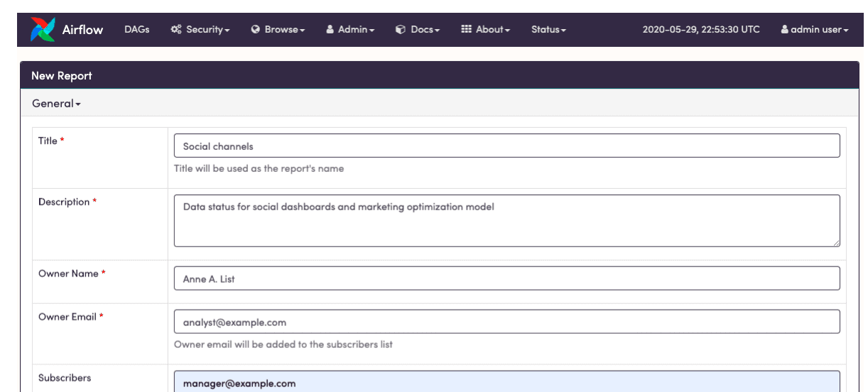Select the Owner Name input field
Viewport: 868px width, 392px height.
coord(506,278)
